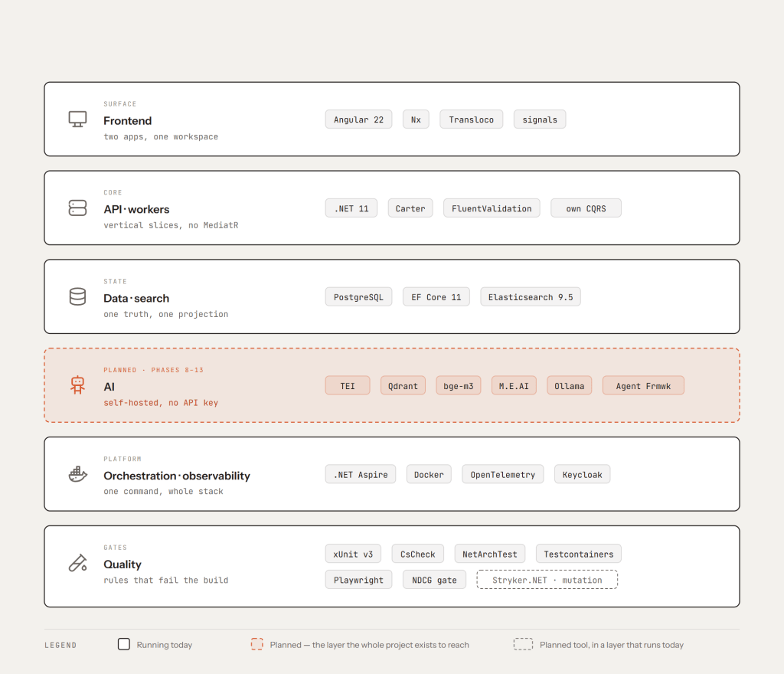784x674 pixels.
Task: Click the 'one truth, one projection' subtitle
Action: [x=166, y=314]
